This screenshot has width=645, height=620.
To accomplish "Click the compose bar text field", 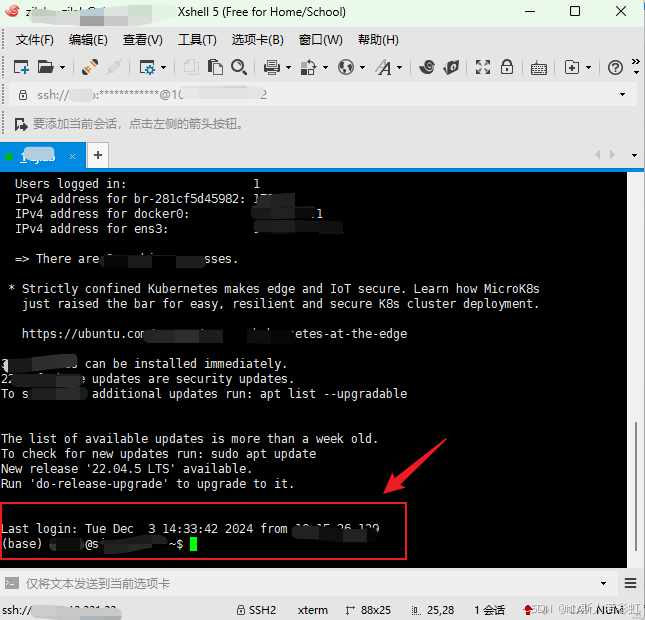I will click(x=309, y=583).
